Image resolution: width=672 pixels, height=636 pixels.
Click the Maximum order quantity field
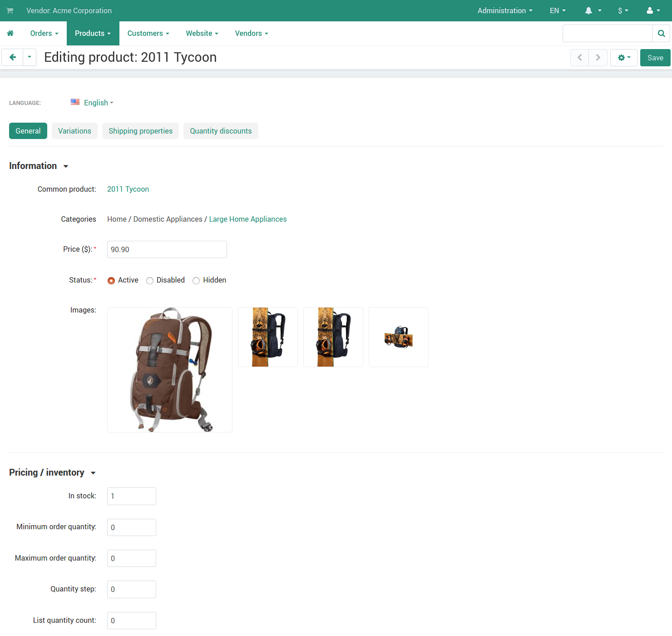[132, 558]
